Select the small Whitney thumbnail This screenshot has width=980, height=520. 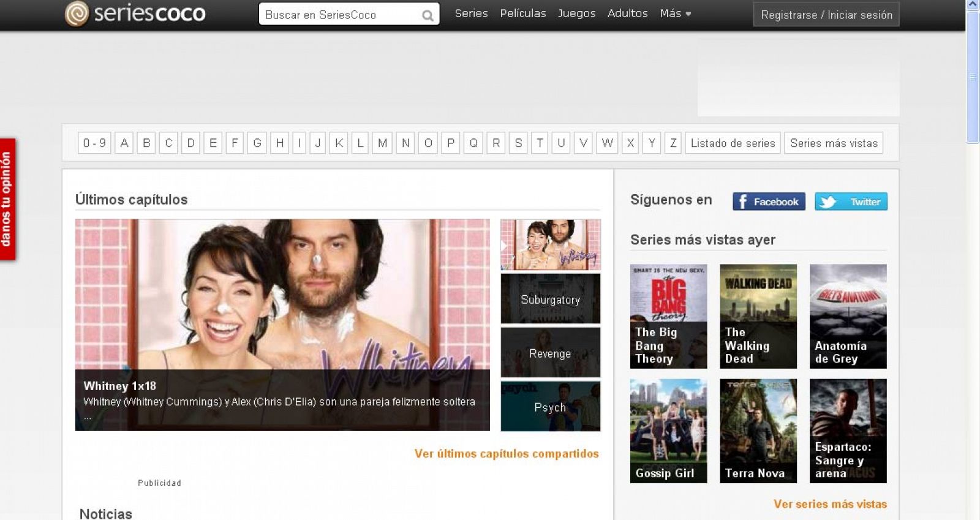[551, 244]
